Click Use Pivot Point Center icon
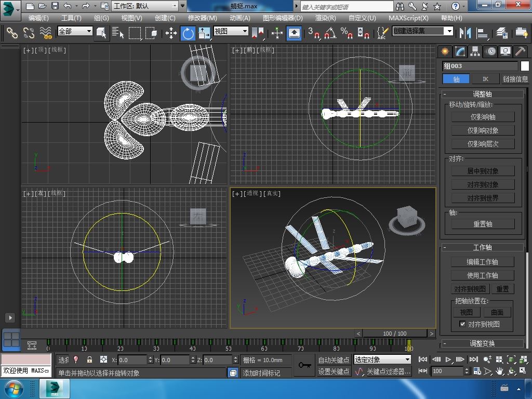The height and width of the screenshot is (399, 532). pos(258,33)
